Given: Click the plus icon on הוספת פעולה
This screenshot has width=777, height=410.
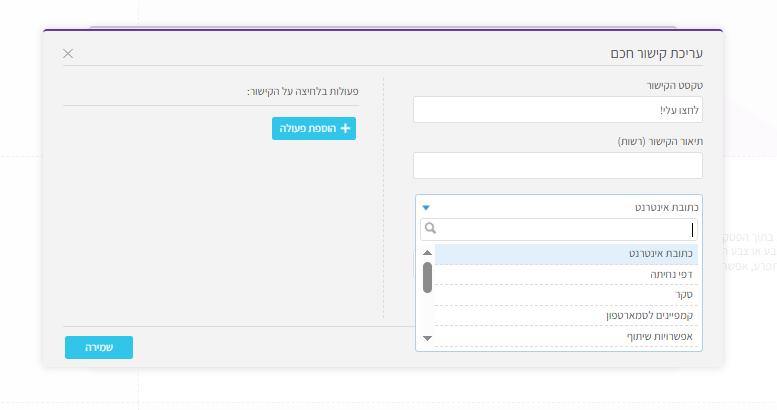Looking at the screenshot, I should pyautogui.click(x=346, y=128).
